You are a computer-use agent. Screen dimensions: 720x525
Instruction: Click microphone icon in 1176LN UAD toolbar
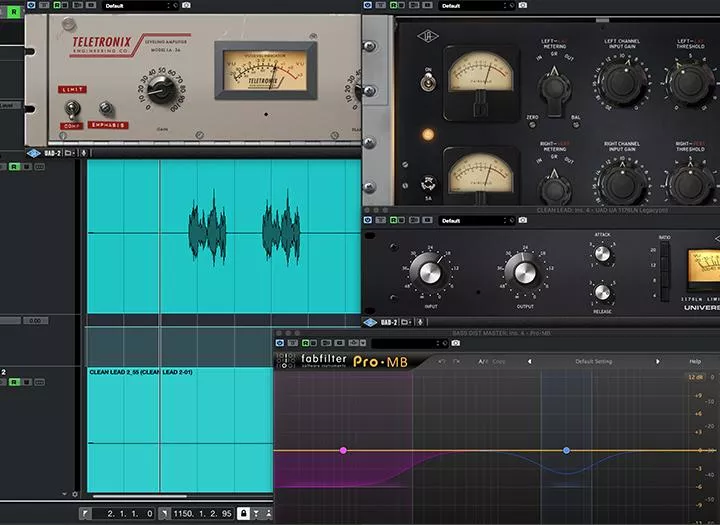[x=421, y=322]
